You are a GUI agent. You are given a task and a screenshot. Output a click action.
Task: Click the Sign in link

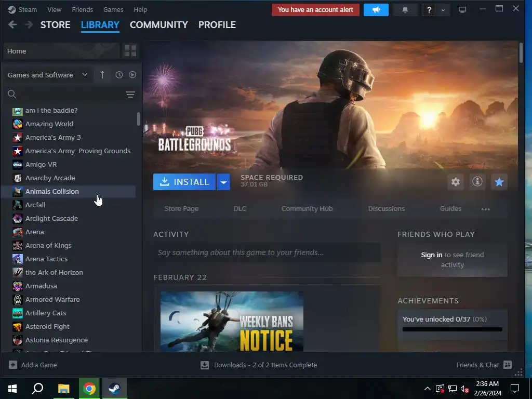pos(432,255)
